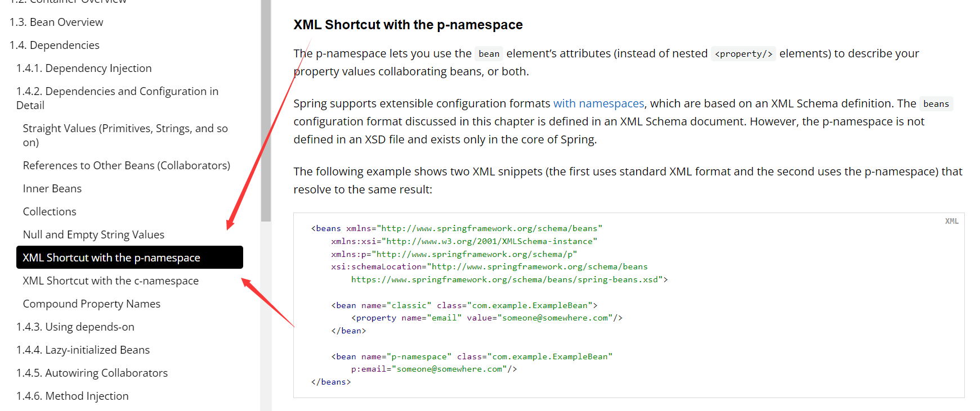
Task: Open the 1.3. Bean Overview section
Action: coord(56,22)
